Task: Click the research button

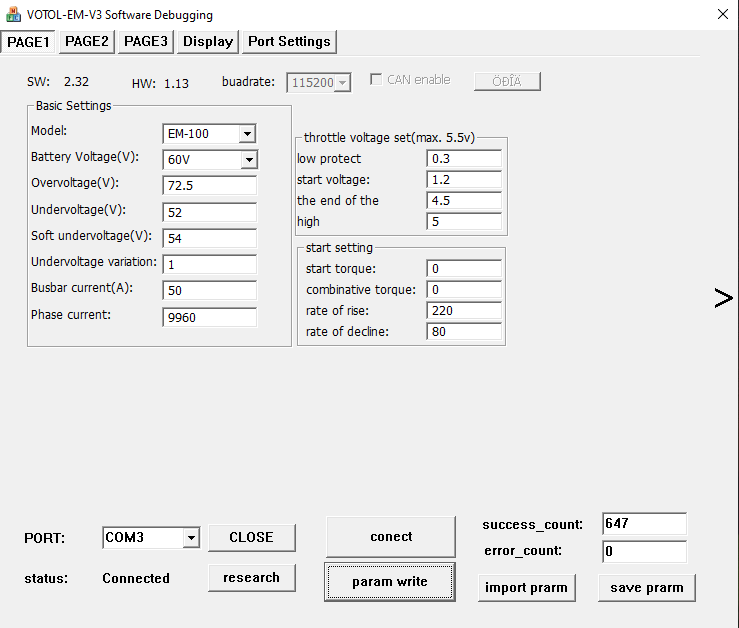Action: coord(251,577)
